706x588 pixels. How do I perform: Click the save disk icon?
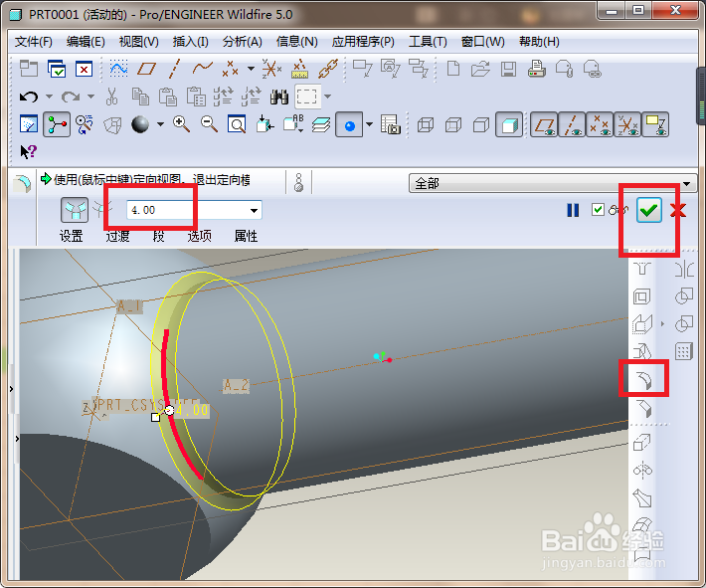(508, 69)
